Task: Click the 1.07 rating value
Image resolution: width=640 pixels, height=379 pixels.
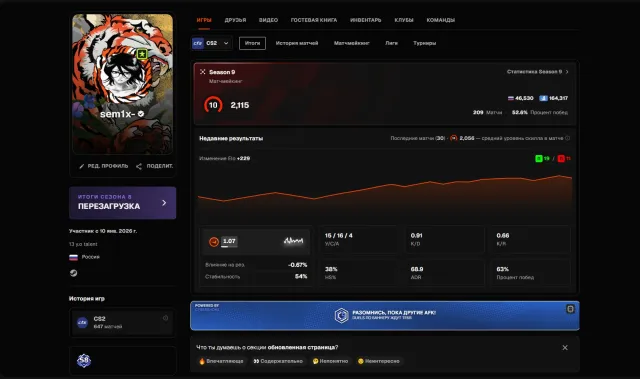Action: (229, 241)
